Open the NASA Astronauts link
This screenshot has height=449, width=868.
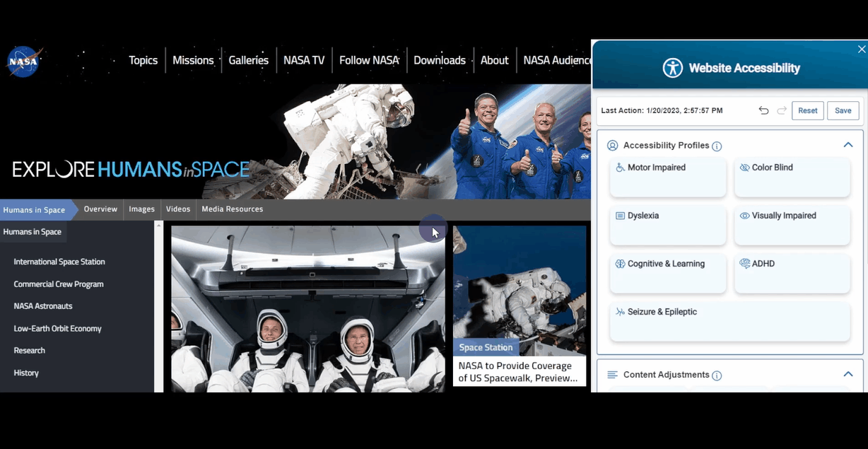43,306
